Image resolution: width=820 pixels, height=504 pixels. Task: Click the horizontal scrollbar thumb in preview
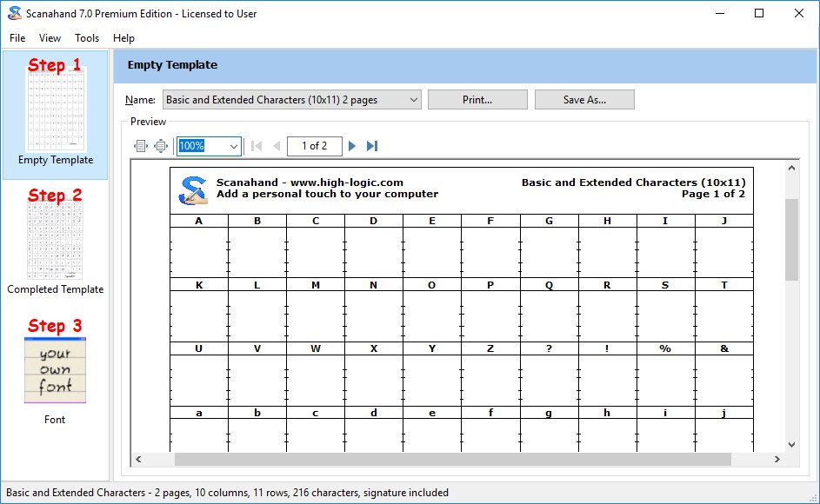coord(453,459)
